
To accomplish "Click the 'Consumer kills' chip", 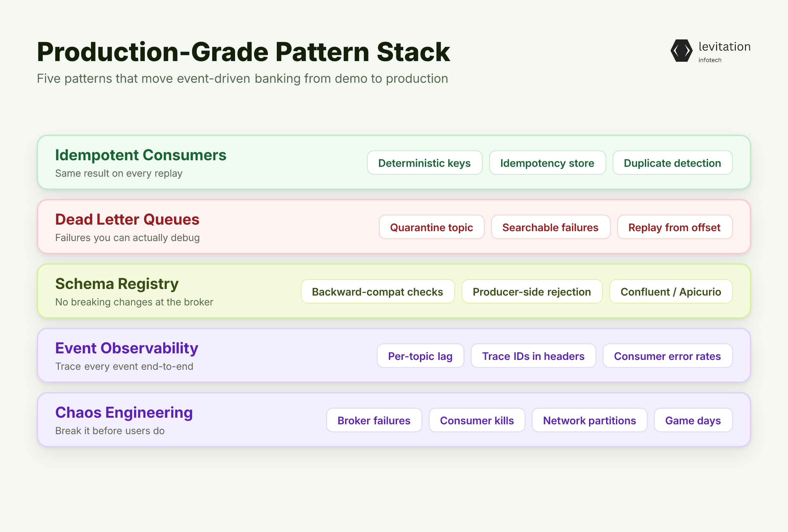I will tap(477, 420).
